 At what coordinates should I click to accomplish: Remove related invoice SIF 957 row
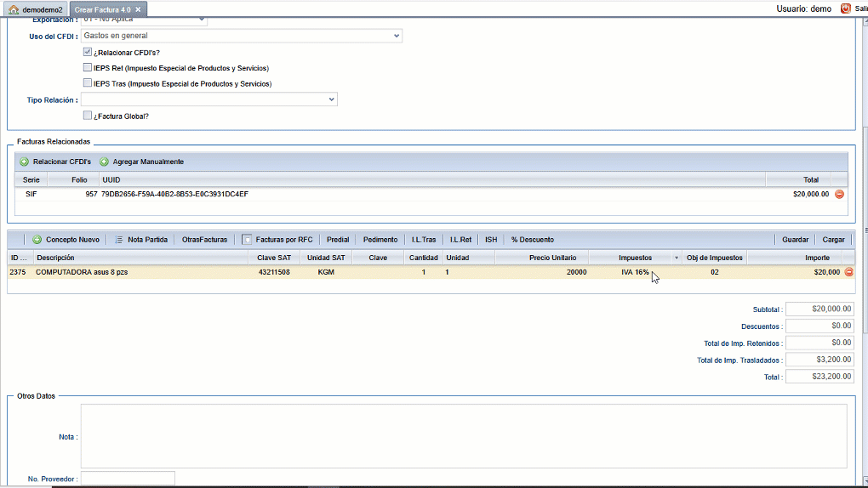(839, 194)
